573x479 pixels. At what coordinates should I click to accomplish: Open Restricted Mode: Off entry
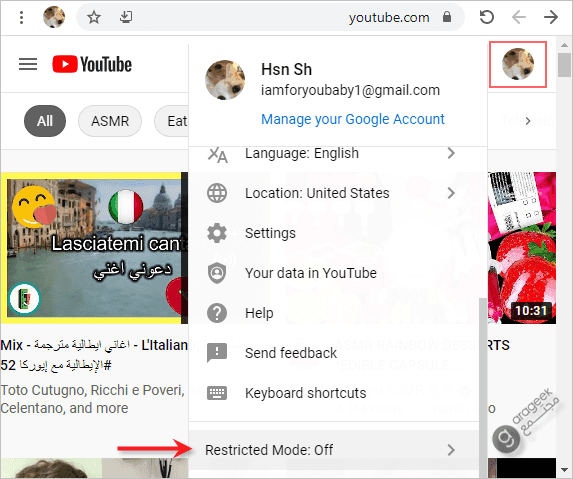(x=334, y=450)
